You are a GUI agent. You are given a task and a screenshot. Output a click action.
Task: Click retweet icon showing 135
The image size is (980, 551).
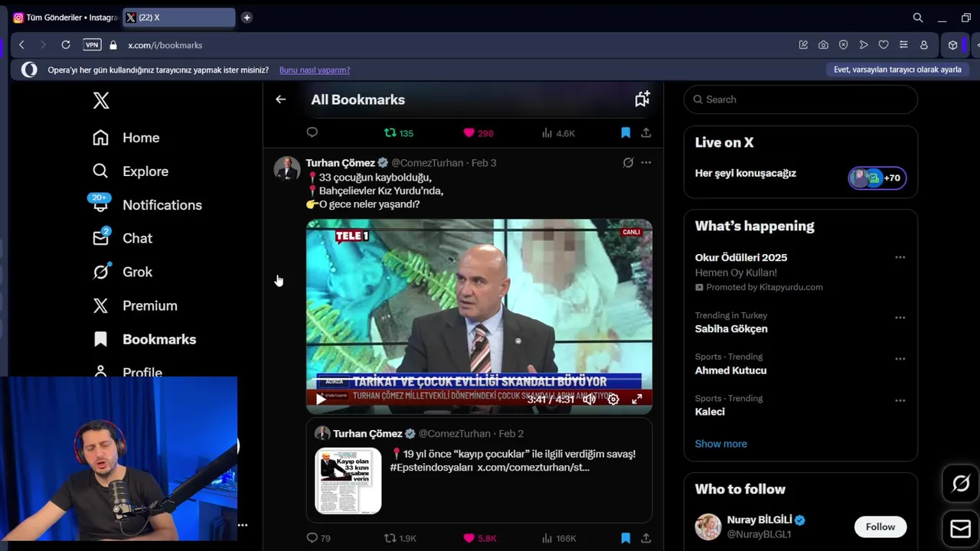398,133
